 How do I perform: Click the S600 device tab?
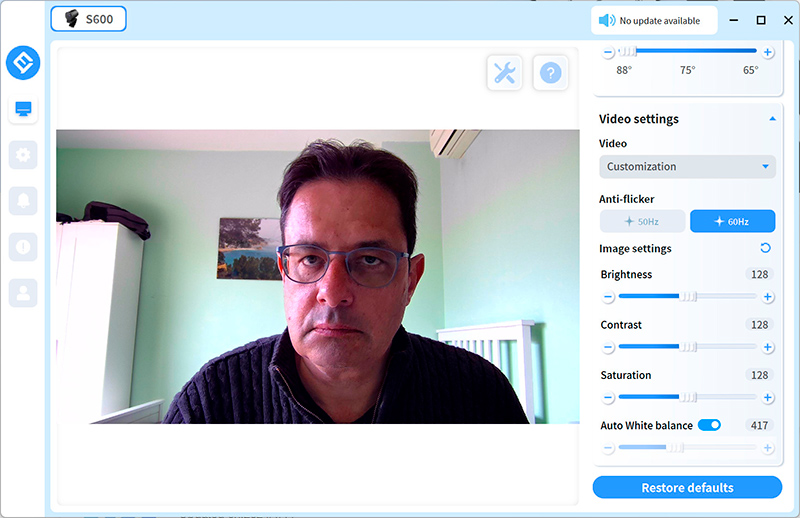(88, 19)
